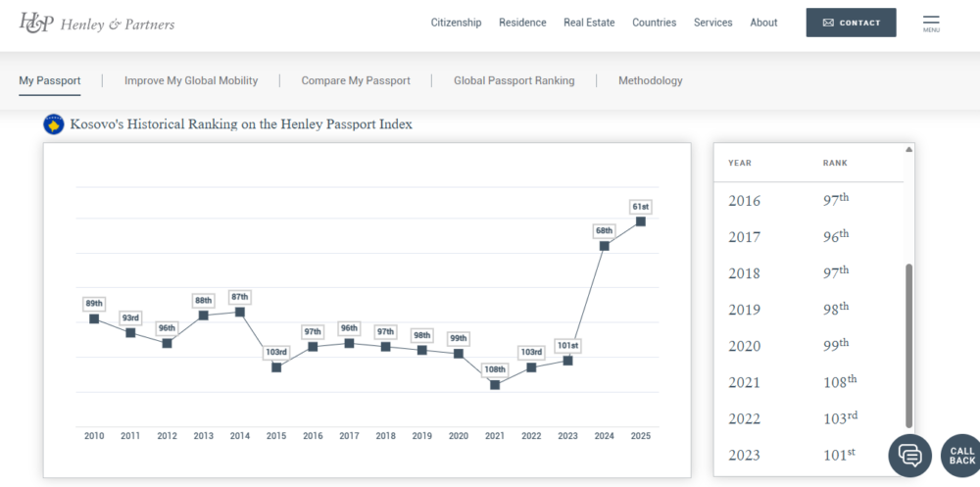Click the 108th label on chart
The width and height of the screenshot is (980, 487).
click(x=495, y=369)
